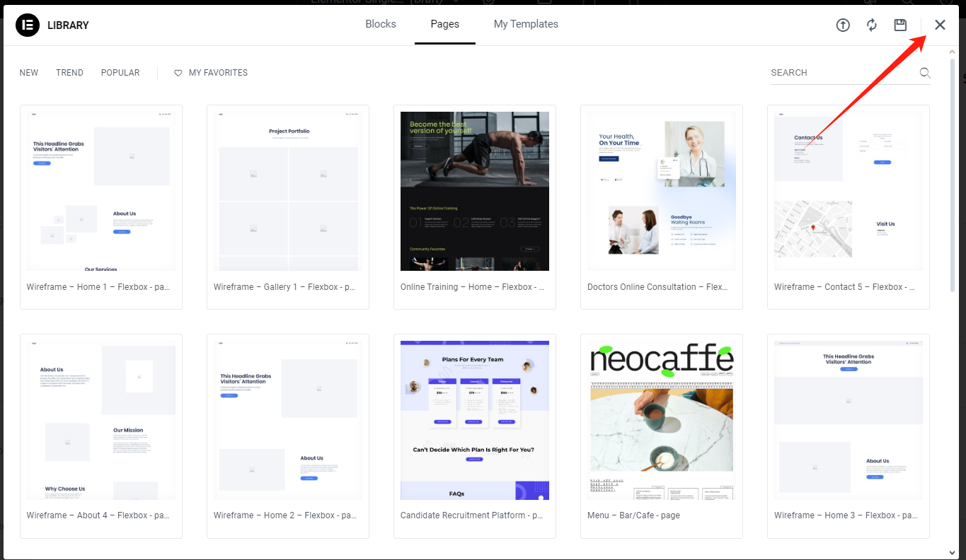Close the Library modal with the X
The image size is (966, 560).
940,25
